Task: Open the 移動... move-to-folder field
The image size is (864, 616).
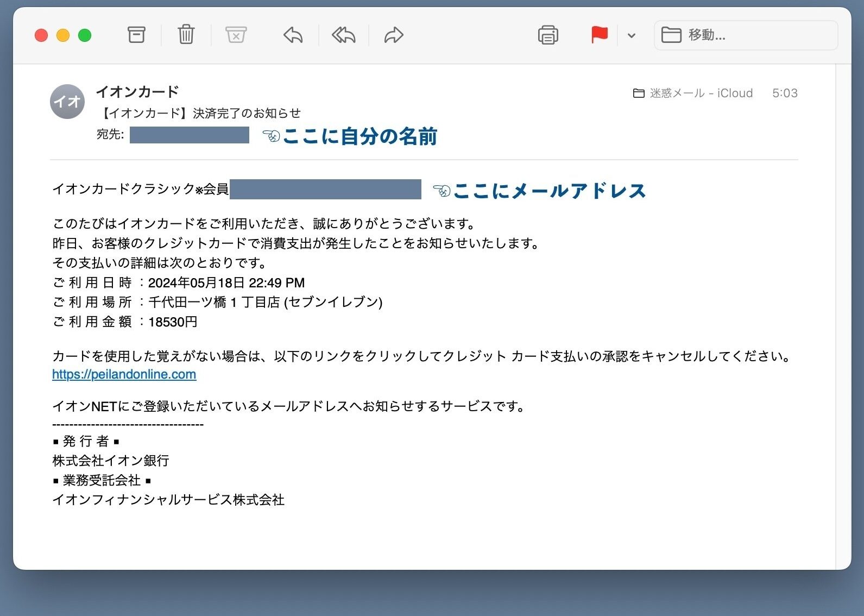Action: tap(746, 35)
